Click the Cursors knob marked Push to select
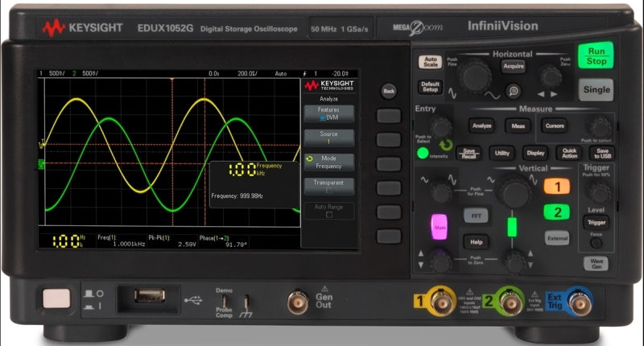This screenshot has width=644, height=346. (600, 128)
